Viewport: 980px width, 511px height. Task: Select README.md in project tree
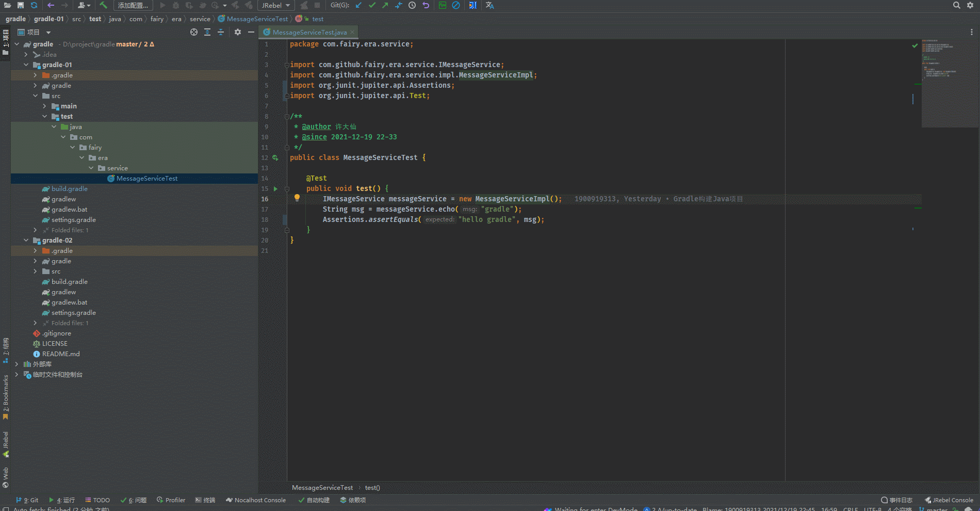(x=61, y=354)
